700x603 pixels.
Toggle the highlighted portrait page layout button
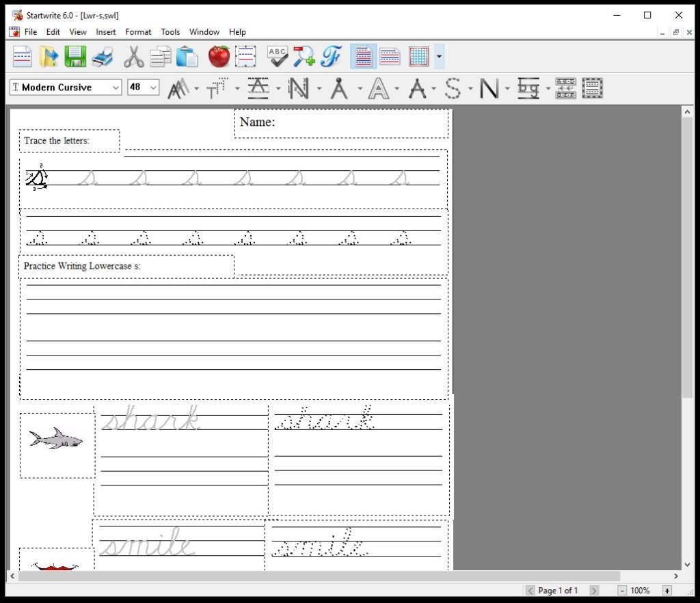pyautogui.click(x=364, y=56)
